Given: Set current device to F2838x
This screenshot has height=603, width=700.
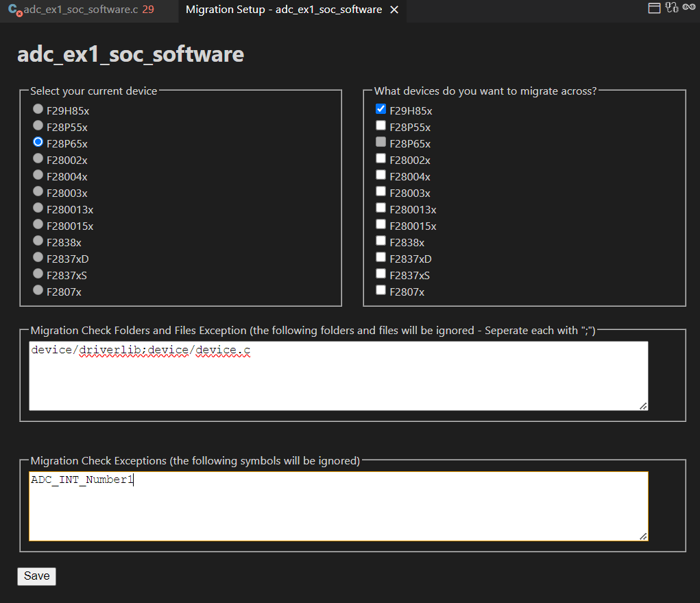Looking at the screenshot, I should point(38,241).
